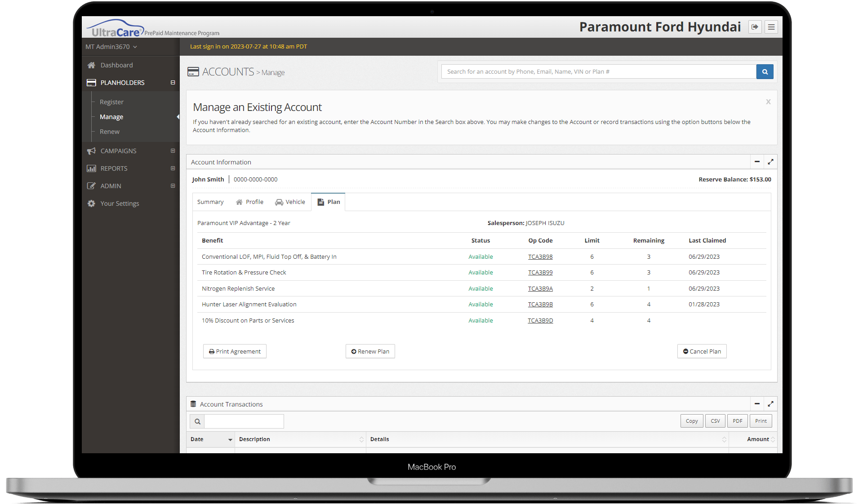The width and height of the screenshot is (863, 504).
Task: Export transactions as PDF
Action: [738, 421]
